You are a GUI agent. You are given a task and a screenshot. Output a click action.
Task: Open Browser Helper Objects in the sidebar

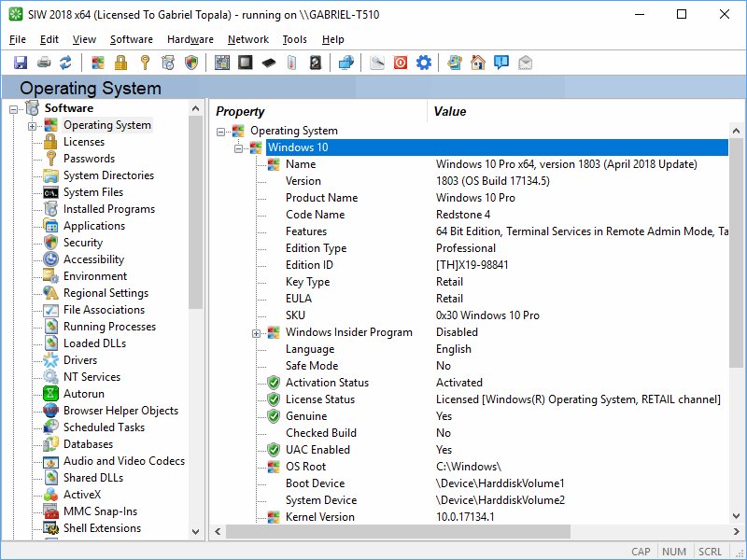point(121,411)
